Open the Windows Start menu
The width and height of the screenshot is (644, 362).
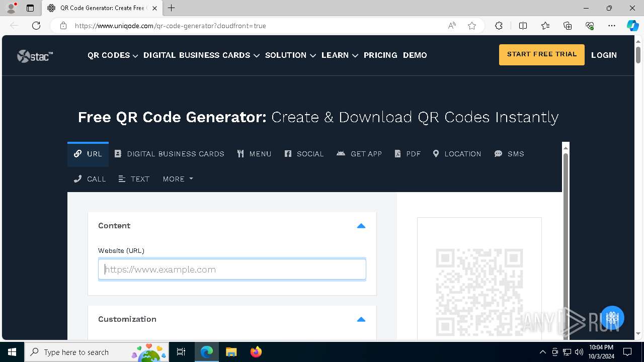pos(12,352)
